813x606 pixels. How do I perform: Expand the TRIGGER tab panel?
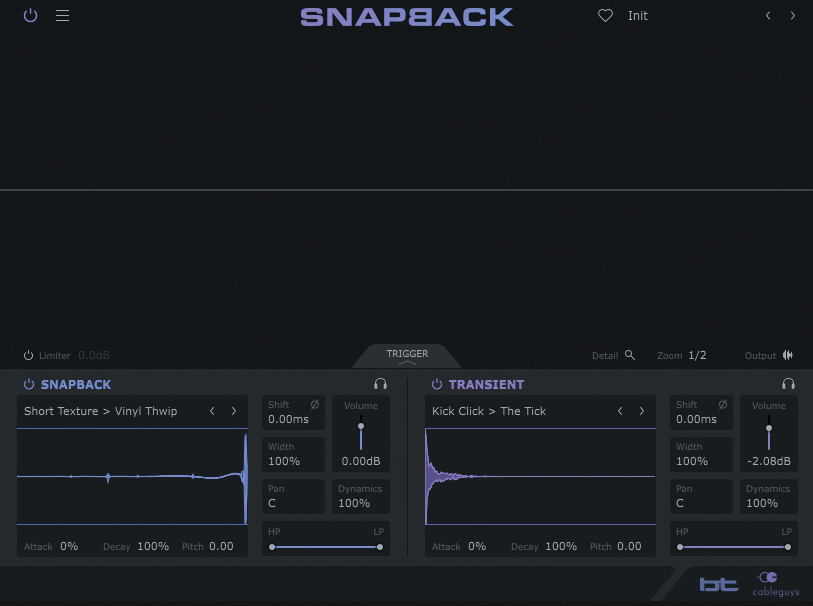[407, 356]
